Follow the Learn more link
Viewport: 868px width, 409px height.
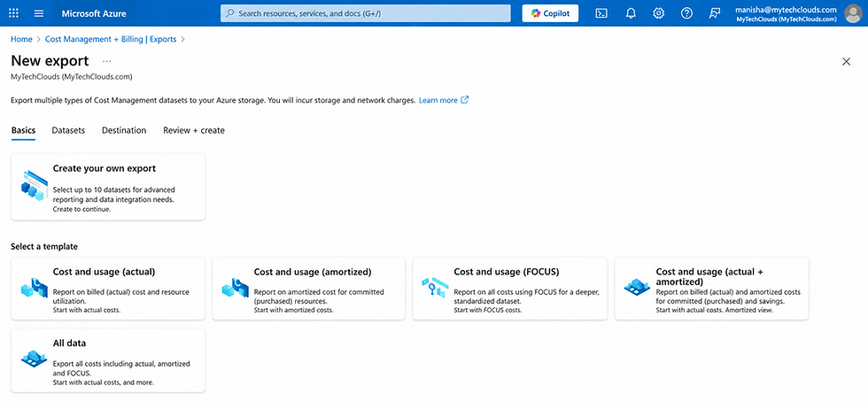click(438, 100)
